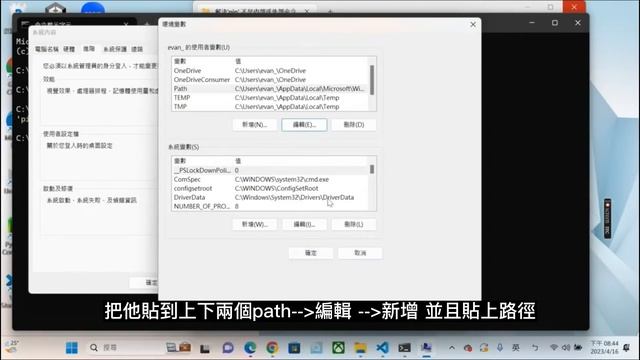Image resolution: width=640 pixels, height=360 pixels.
Task: Select the OneDrive user variable row
Action: [270, 71]
